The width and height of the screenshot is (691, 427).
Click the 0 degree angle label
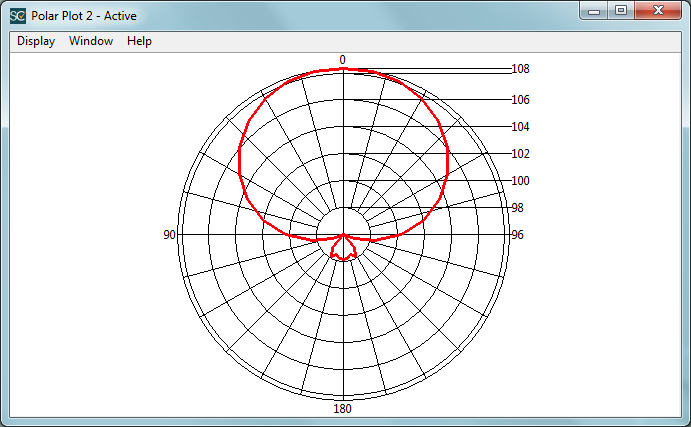click(x=342, y=59)
